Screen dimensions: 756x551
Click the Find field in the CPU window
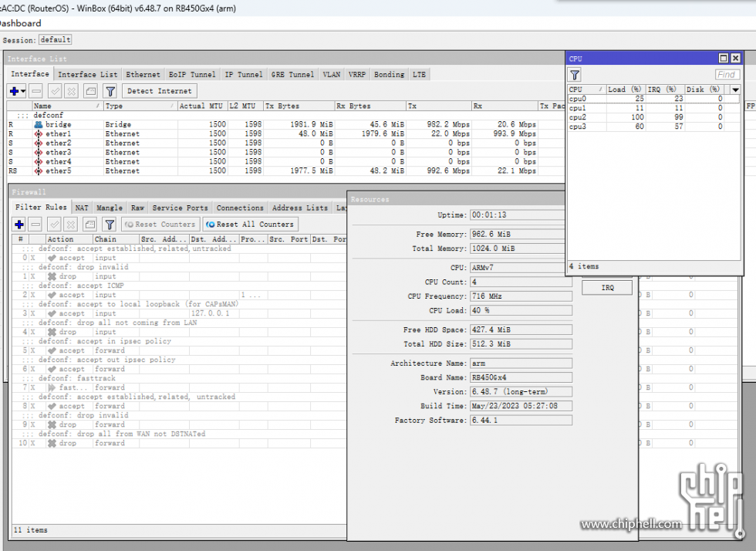point(727,75)
